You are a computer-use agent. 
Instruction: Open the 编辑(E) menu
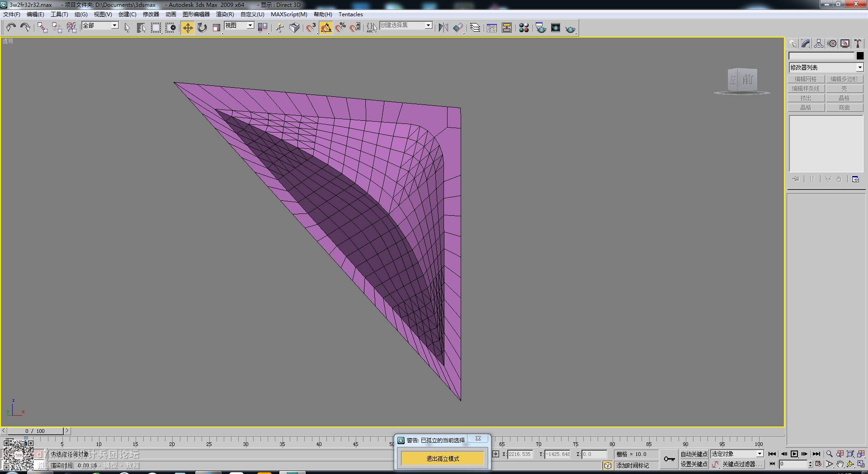[x=35, y=14]
